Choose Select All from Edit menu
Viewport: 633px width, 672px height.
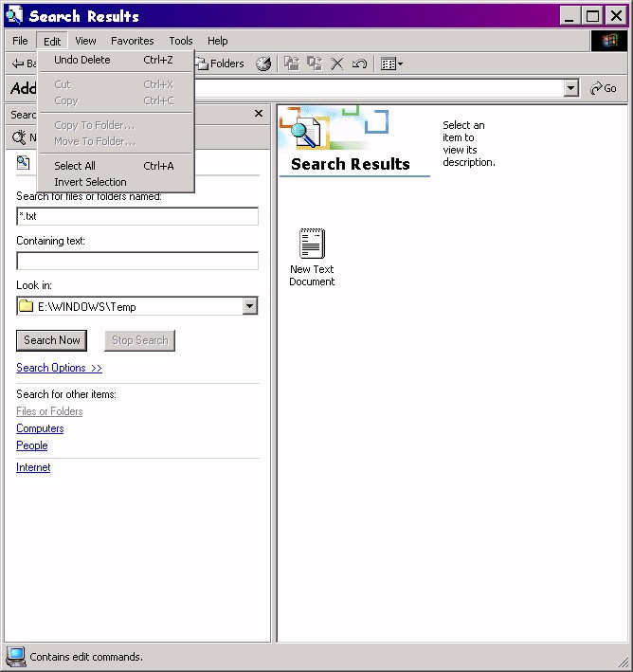click(117, 166)
